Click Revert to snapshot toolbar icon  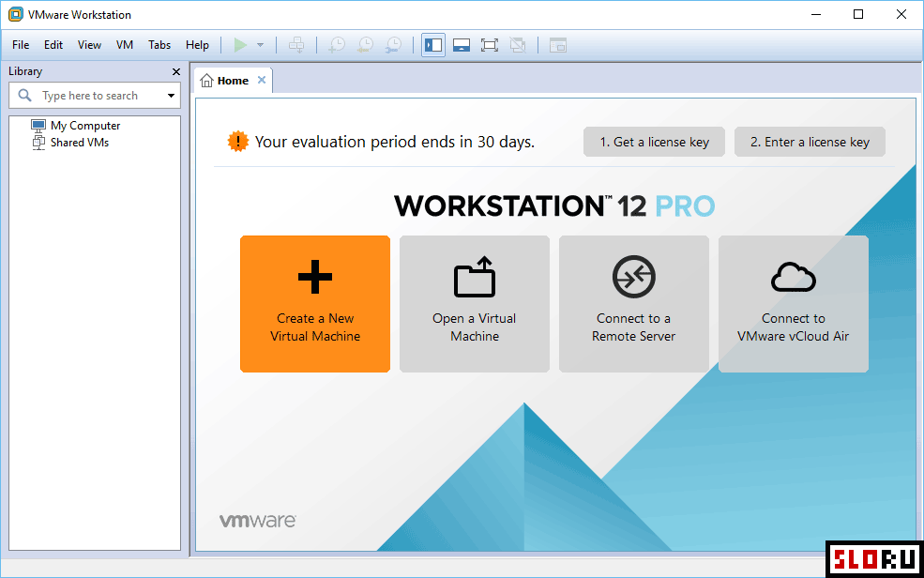coord(365,45)
